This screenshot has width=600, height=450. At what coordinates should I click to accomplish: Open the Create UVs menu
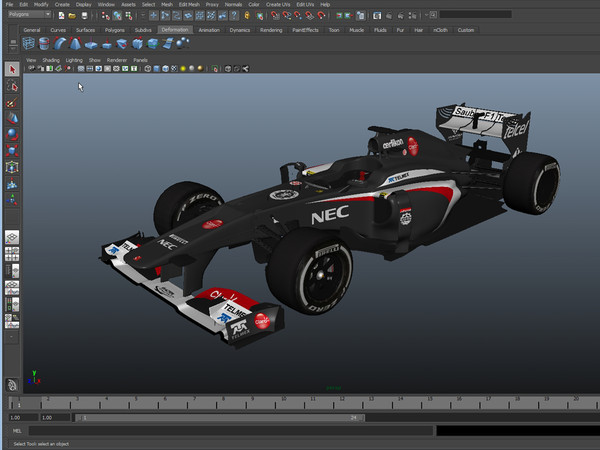[278, 5]
